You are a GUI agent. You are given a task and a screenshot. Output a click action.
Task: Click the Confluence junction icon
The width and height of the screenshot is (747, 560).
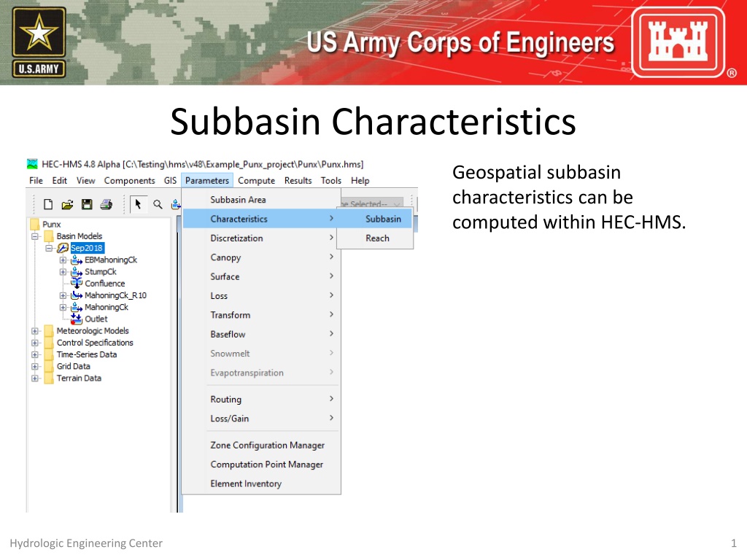pyautogui.click(x=76, y=284)
